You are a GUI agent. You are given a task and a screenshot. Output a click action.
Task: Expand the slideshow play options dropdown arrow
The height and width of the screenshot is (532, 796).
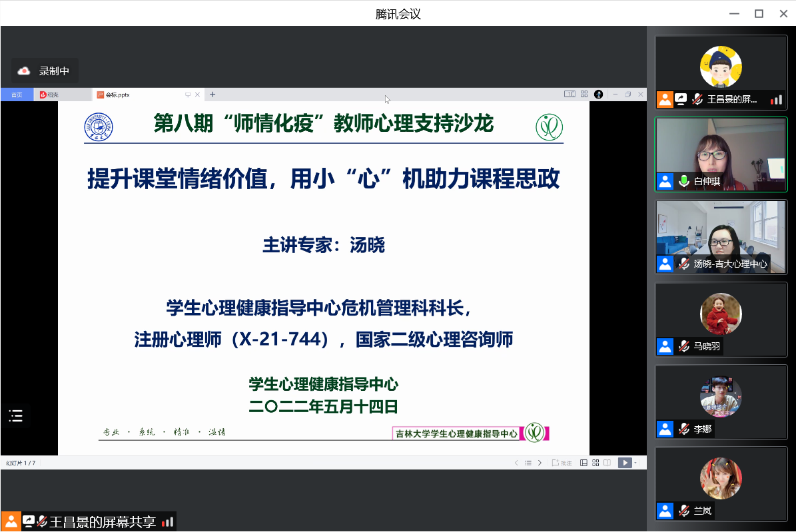pos(635,463)
